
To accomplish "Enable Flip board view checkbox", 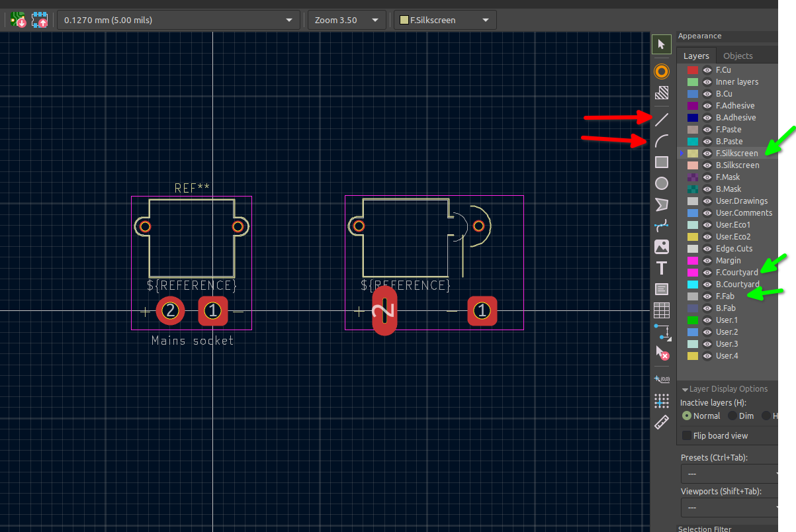I will tap(687, 435).
